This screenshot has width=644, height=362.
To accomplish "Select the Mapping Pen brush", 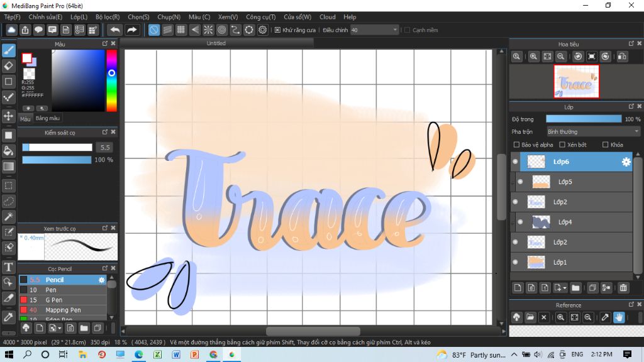I will [x=63, y=310].
